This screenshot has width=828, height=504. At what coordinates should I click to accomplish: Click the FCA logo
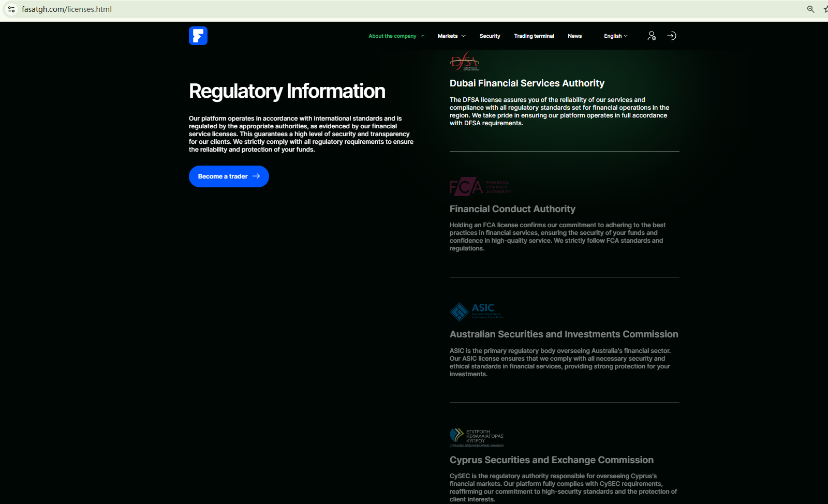(480, 187)
